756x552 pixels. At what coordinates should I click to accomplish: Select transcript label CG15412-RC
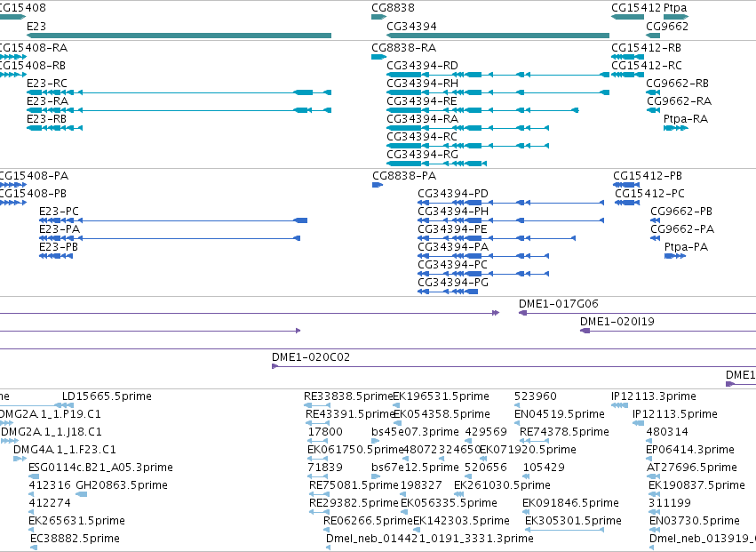coord(647,66)
